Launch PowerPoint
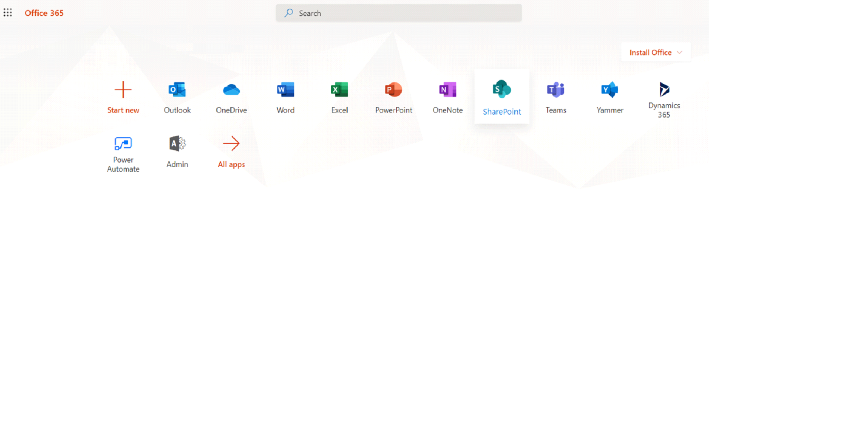Viewport: 868px width, 431px height. 394,98
